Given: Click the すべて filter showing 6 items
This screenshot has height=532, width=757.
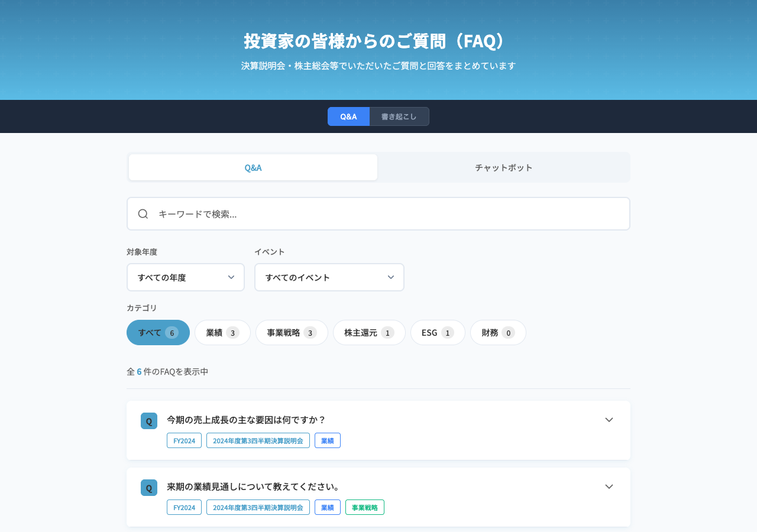Looking at the screenshot, I should point(158,332).
